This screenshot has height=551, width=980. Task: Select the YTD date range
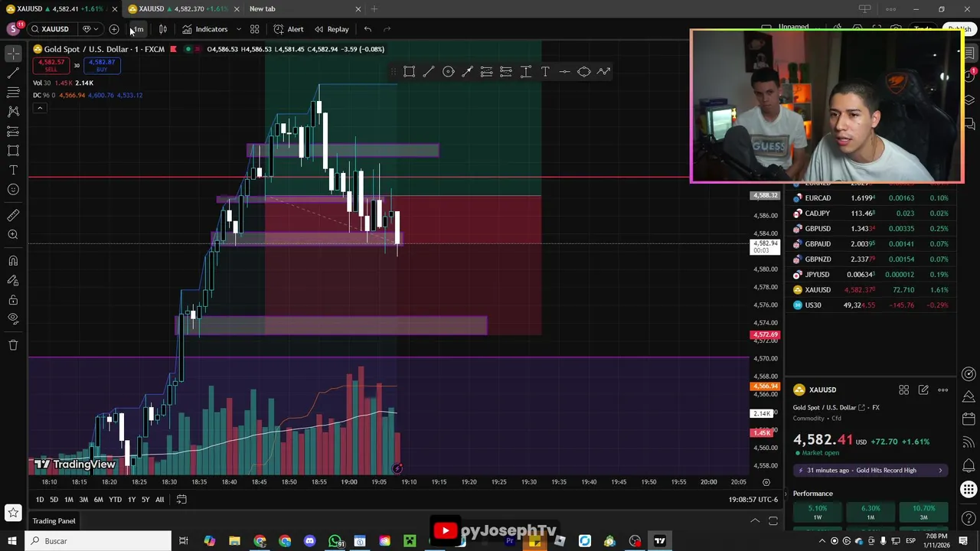115,500
